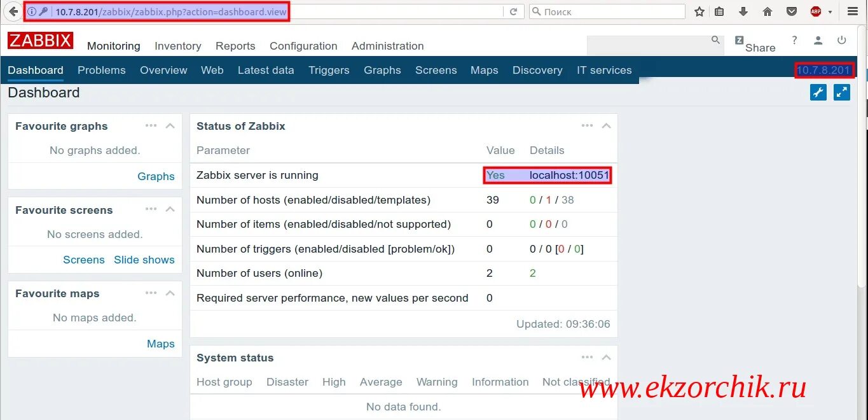Image resolution: width=868 pixels, height=420 pixels.
Task: Open the Favourite graphs widget options menu
Action: (151, 125)
